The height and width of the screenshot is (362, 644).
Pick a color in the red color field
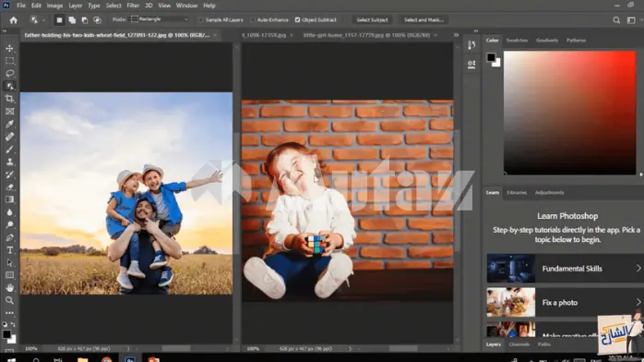click(569, 113)
